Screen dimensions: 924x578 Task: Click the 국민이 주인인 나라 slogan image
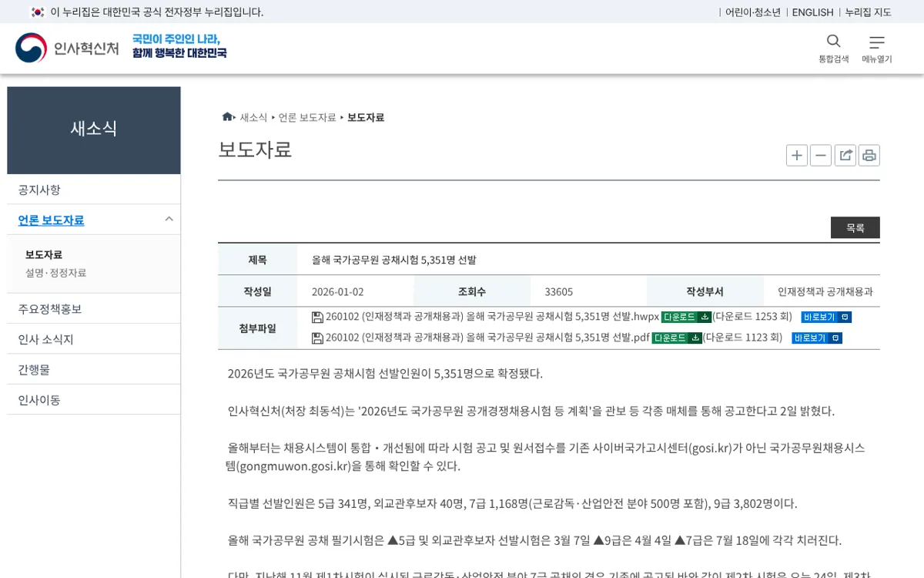[x=179, y=46]
